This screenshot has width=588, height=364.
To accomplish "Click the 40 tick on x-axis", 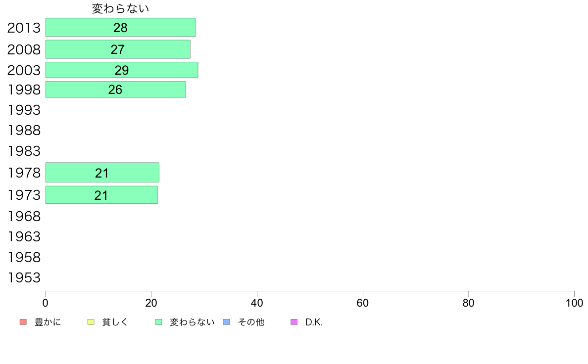I will pyautogui.click(x=257, y=303).
